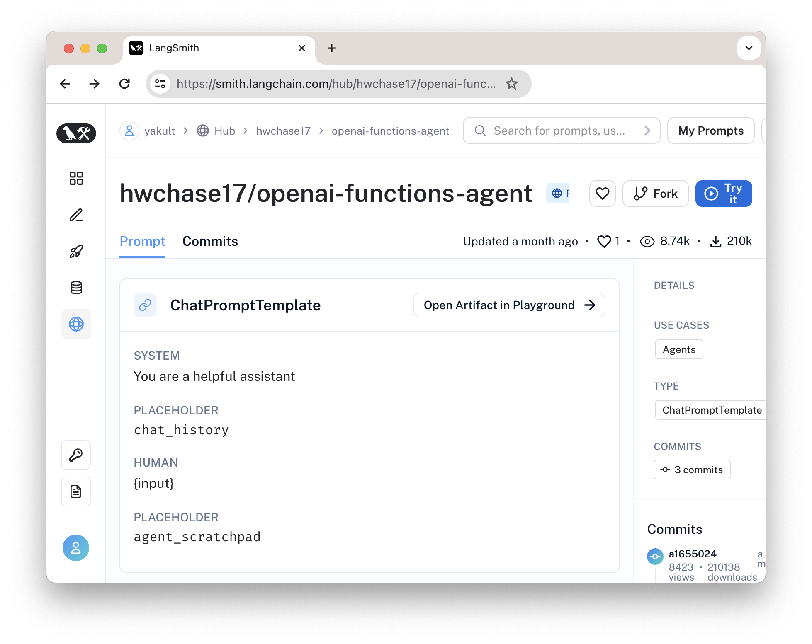812x644 pixels.
Task: Click the Fork button
Action: click(655, 194)
